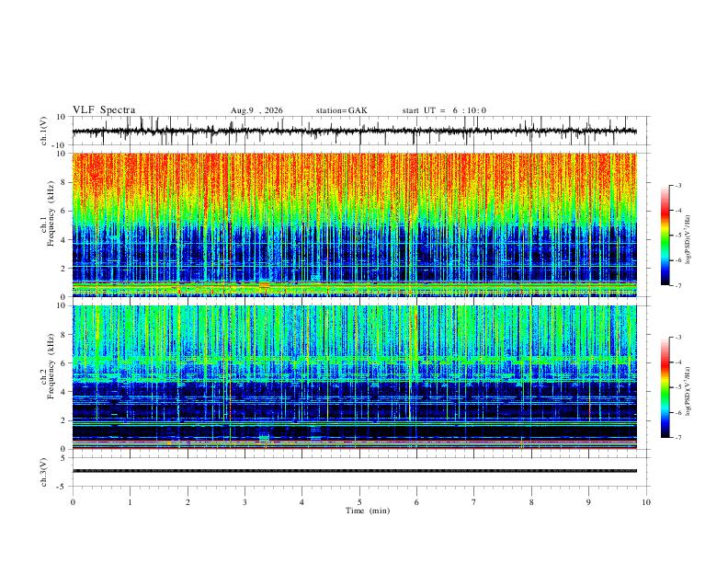Viewport: 728px width, 563px height.
Task: Click the station=GAK label
Action: [x=341, y=110]
